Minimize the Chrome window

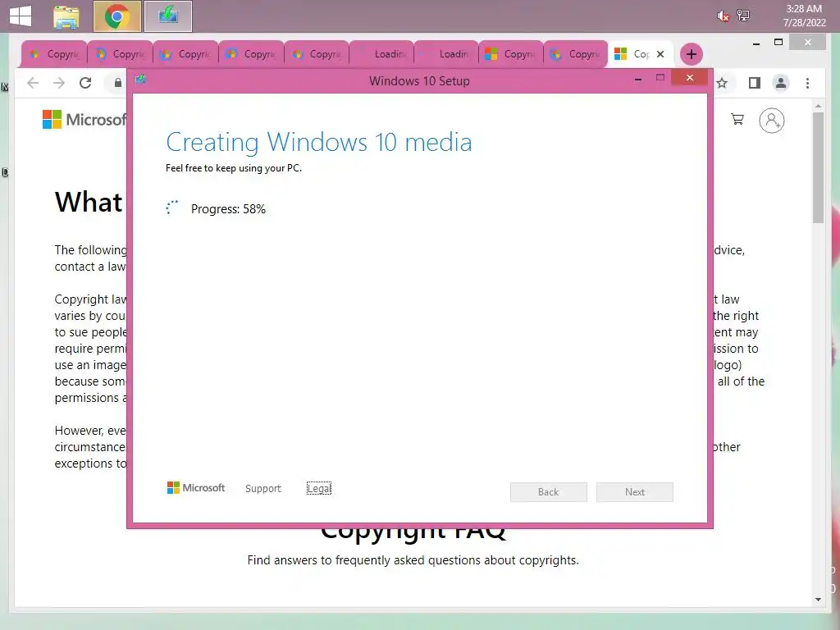756,43
